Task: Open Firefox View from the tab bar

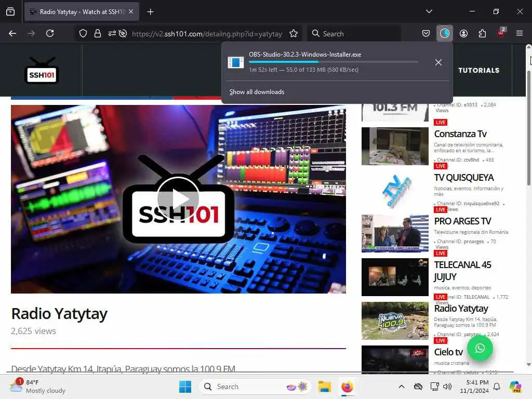Action: 10,12
